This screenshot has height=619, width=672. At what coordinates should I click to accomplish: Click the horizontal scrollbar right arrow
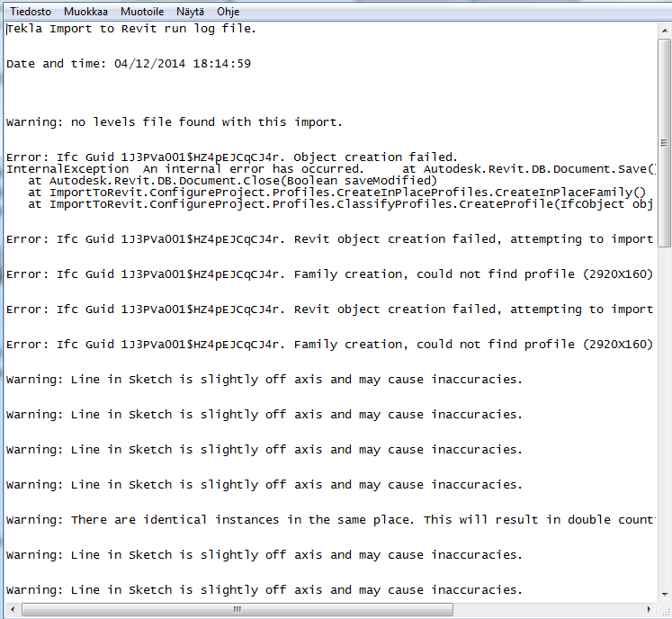650,609
